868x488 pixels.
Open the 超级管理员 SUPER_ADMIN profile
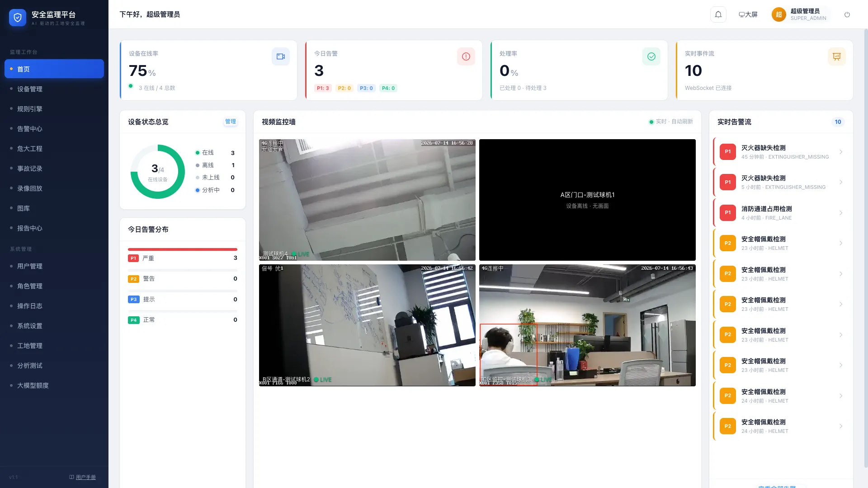[800, 14]
